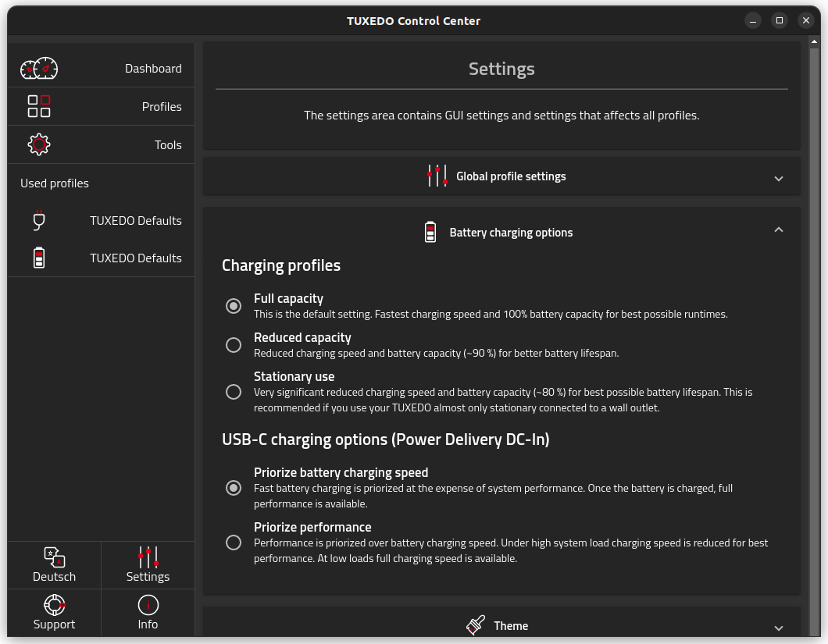This screenshot has height=644, width=828.
Task: Click the Dashboard gauge icon
Action: tap(39, 68)
